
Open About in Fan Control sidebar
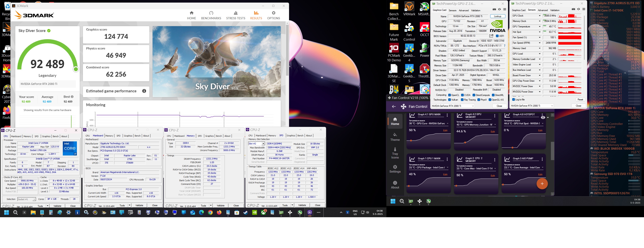[395, 185]
